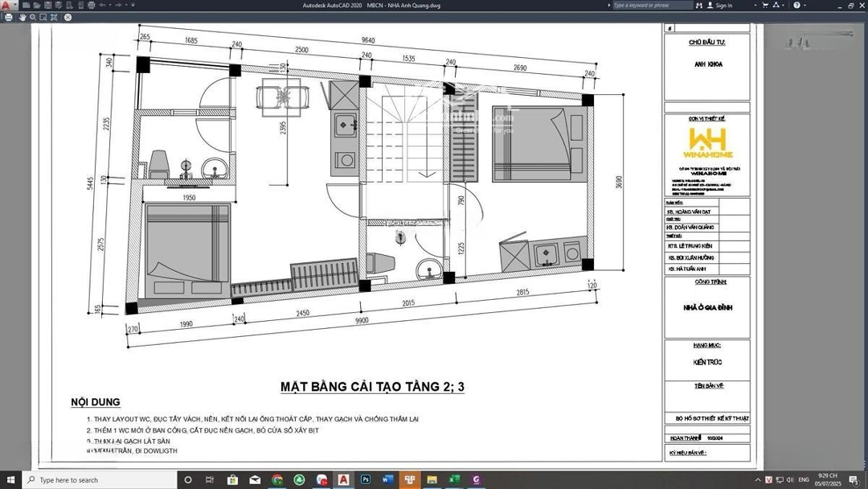
Task: Open the Autodesk App Store cart icon
Action: point(765,6)
